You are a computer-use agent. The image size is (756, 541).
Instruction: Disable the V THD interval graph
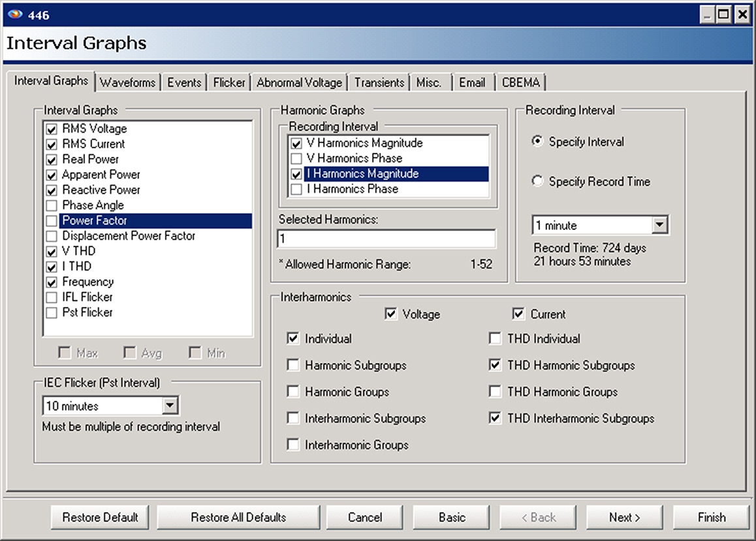coord(51,251)
